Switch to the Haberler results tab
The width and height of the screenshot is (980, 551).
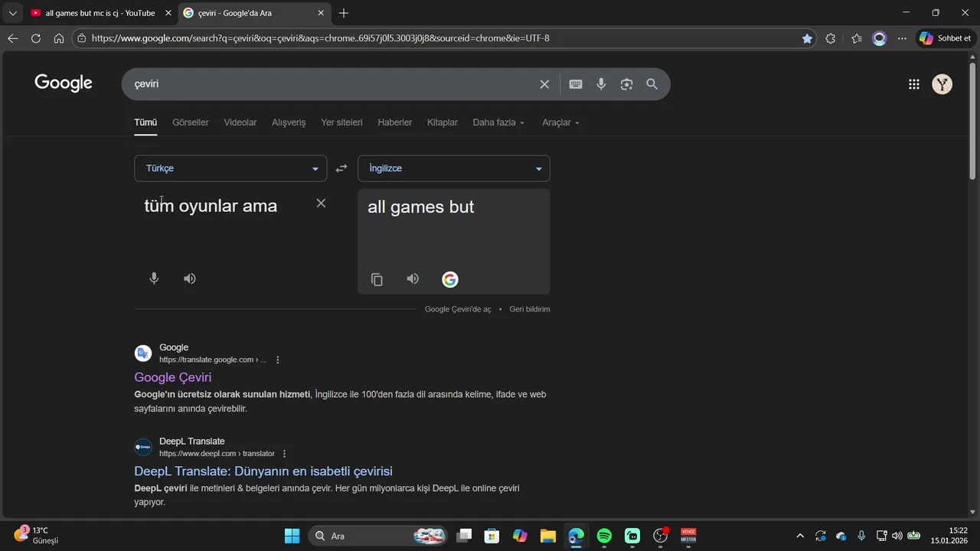[395, 122]
